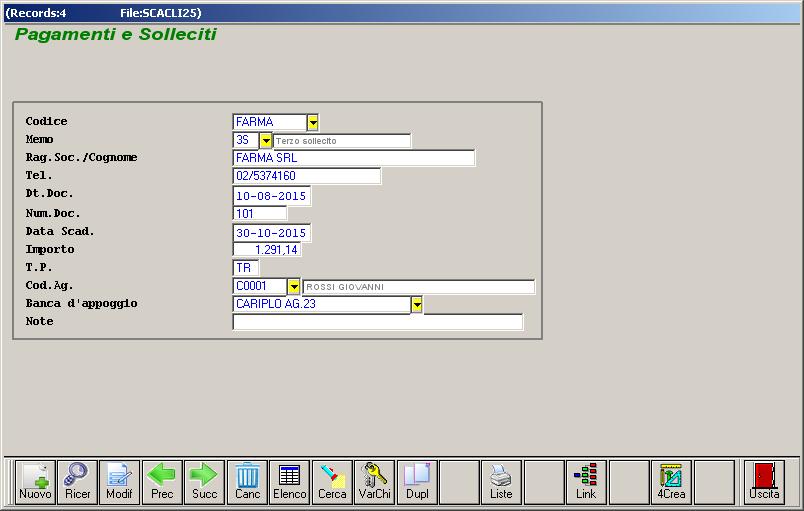Click the Cerca find icon
804x511 pixels.
(332, 482)
